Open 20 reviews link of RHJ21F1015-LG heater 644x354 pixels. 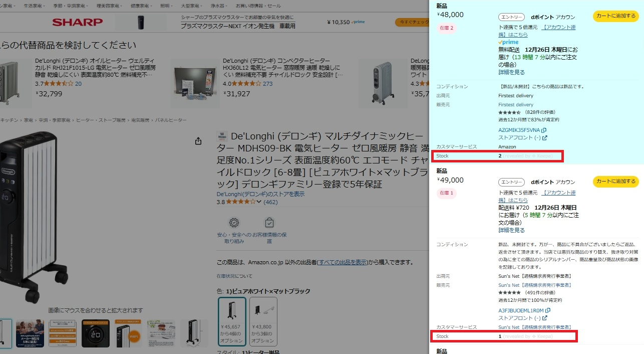pos(78,84)
